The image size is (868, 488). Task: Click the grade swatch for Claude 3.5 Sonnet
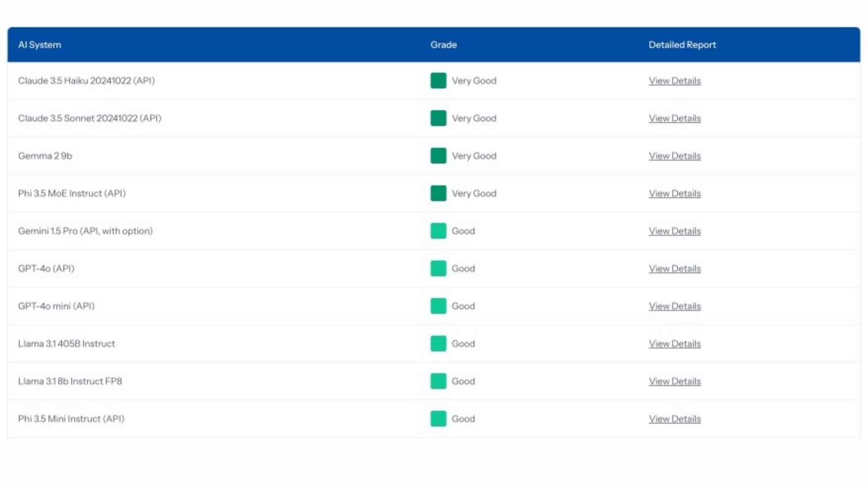[x=438, y=118]
